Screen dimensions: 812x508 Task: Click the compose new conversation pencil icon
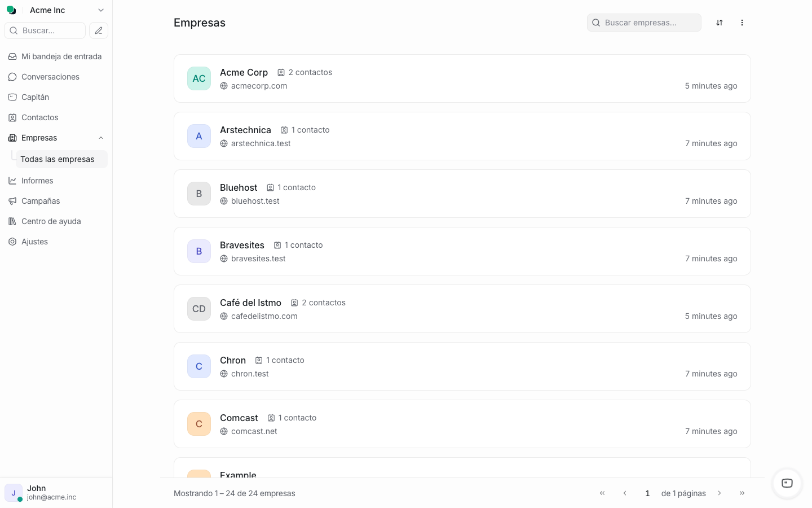(99, 30)
